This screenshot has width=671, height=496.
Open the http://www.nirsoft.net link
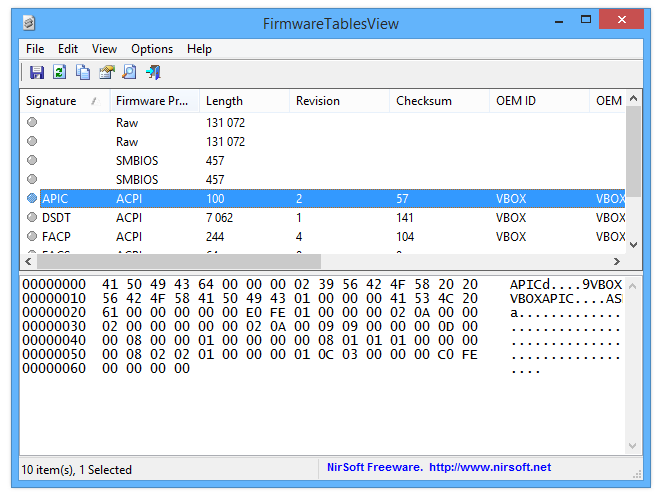coord(490,467)
